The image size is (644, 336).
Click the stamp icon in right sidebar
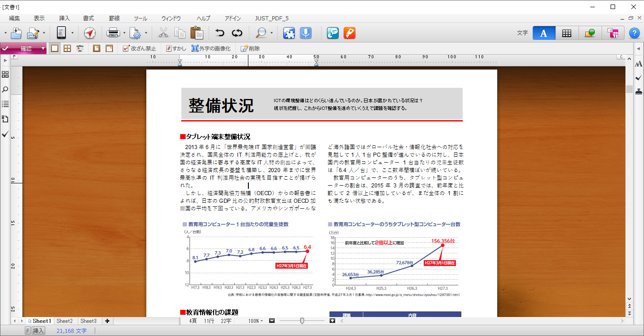638,91
